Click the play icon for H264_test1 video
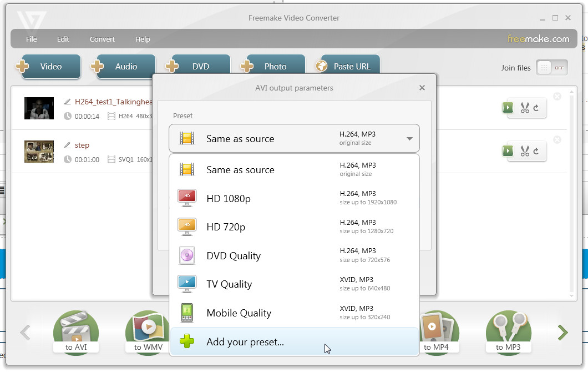Screen dimensions: 588x372 [508, 108]
